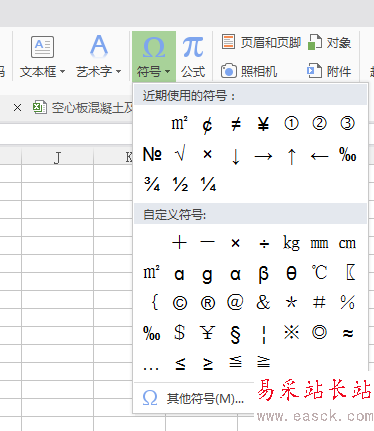The width and height of the screenshot is (374, 431).
Task: Open the 文本框 text box dropdown
Action: point(42,56)
